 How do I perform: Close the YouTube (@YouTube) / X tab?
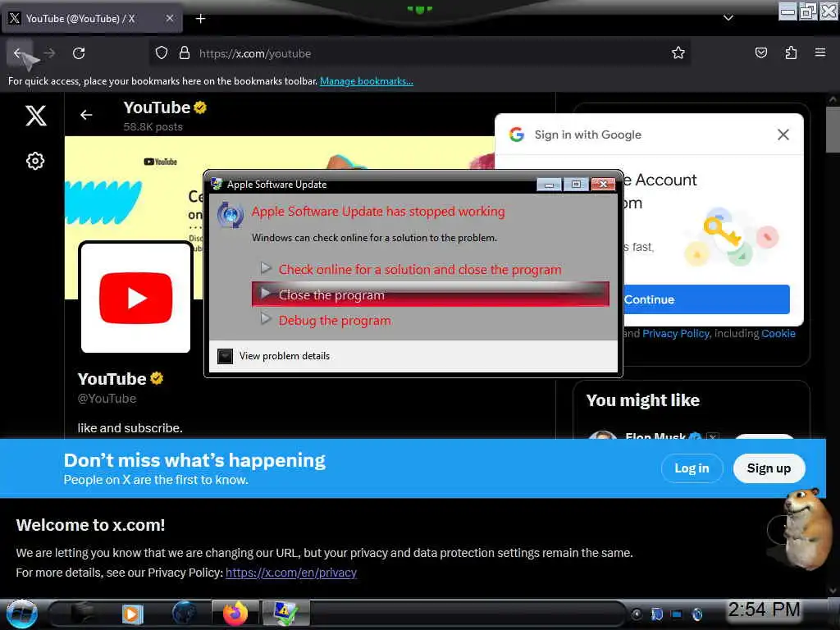click(x=169, y=18)
